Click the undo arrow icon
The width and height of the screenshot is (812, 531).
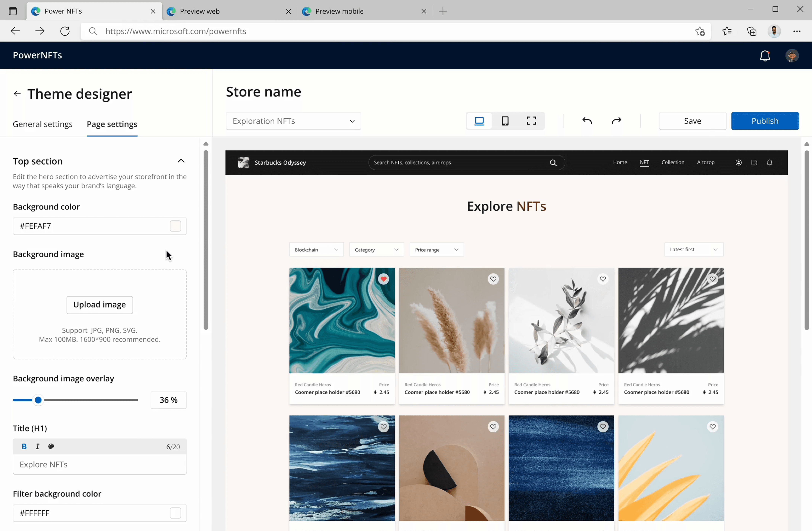click(x=587, y=121)
